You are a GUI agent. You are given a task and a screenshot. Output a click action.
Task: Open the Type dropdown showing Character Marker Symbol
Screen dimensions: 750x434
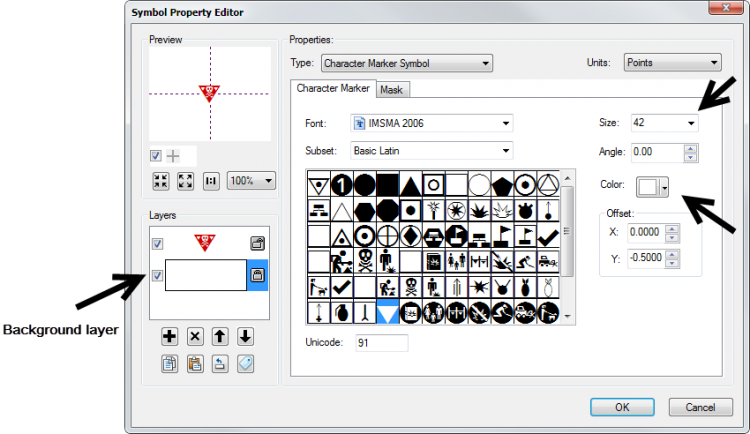point(406,63)
